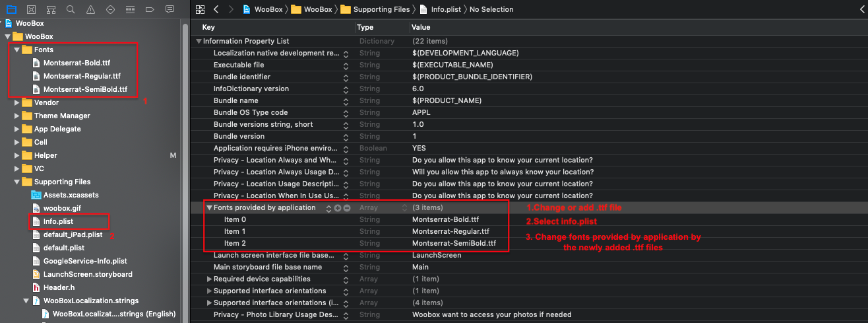Screen dimensions: 868x323
Task: Click the Type column header
Action: 365,28
